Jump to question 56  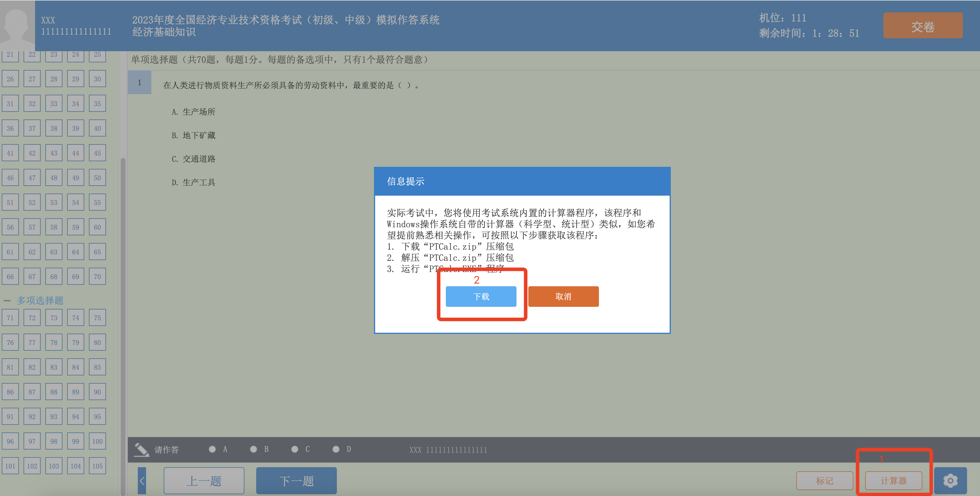pyautogui.click(x=10, y=227)
